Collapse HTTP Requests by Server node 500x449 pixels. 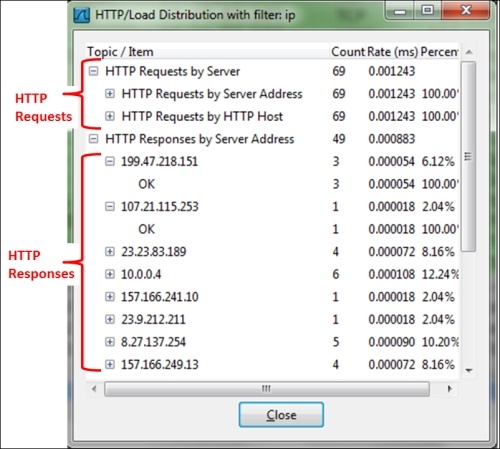[94, 71]
